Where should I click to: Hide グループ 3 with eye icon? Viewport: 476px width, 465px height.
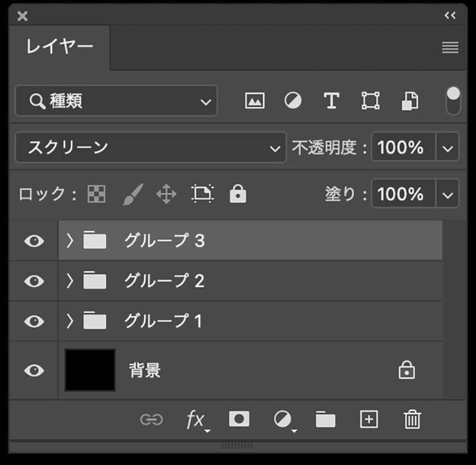pyautogui.click(x=34, y=241)
